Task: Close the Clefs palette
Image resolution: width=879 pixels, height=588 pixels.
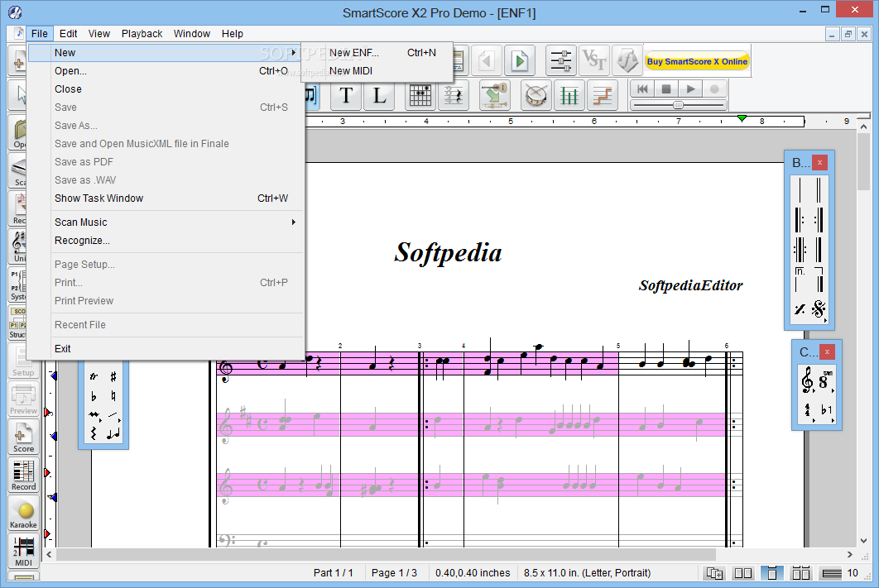Action: pyautogui.click(x=828, y=351)
